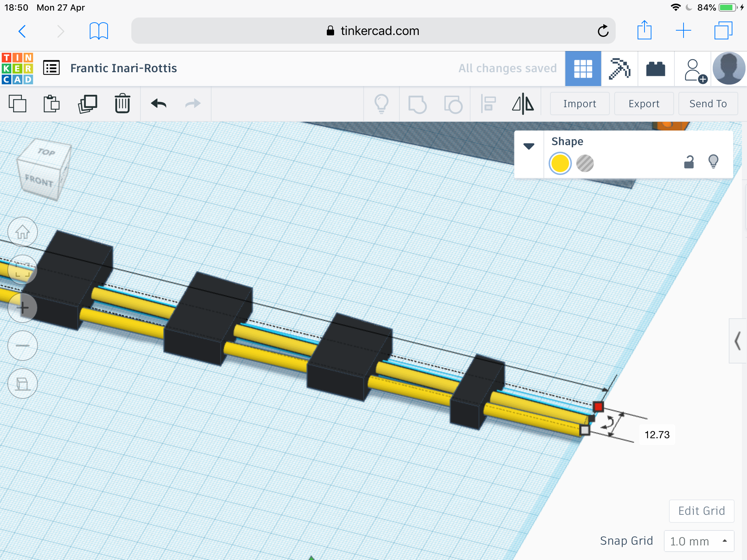Click the Send To button

(708, 104)
